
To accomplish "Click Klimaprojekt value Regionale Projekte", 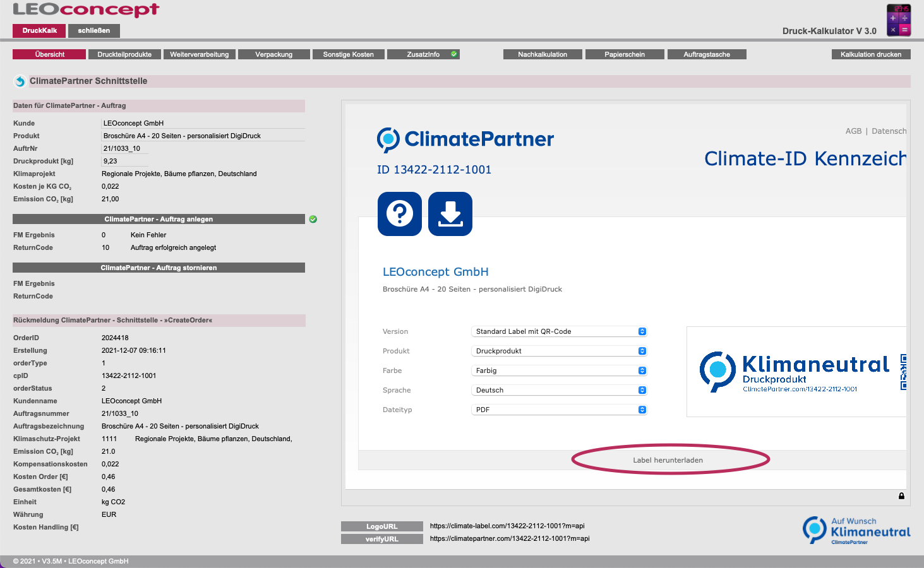I will click(x=179, y=174).
